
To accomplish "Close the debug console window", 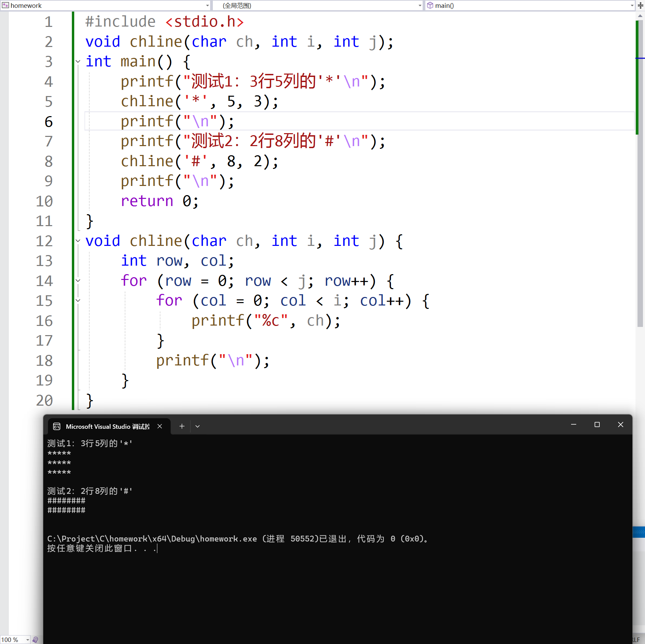I will click(620, 425).
